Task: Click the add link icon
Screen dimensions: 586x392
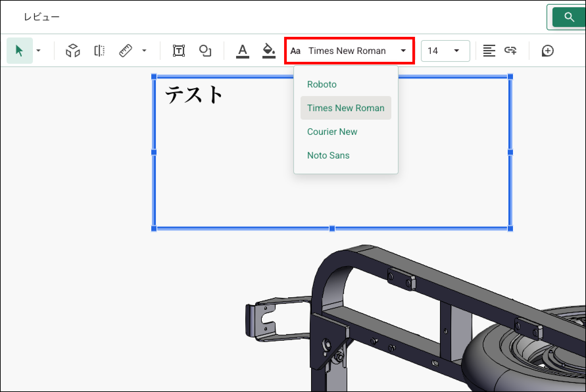Action: point(510,51)
